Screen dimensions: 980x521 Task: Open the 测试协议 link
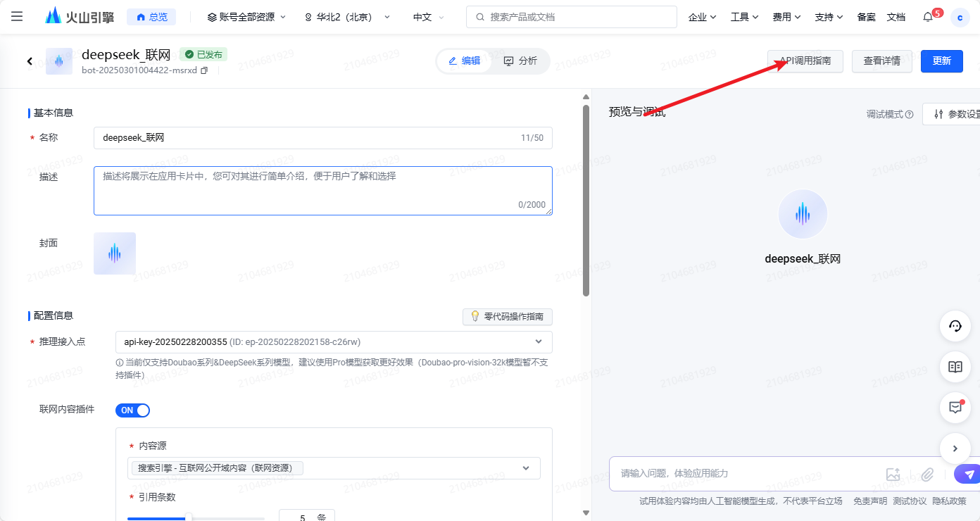(x=910, y=501)
